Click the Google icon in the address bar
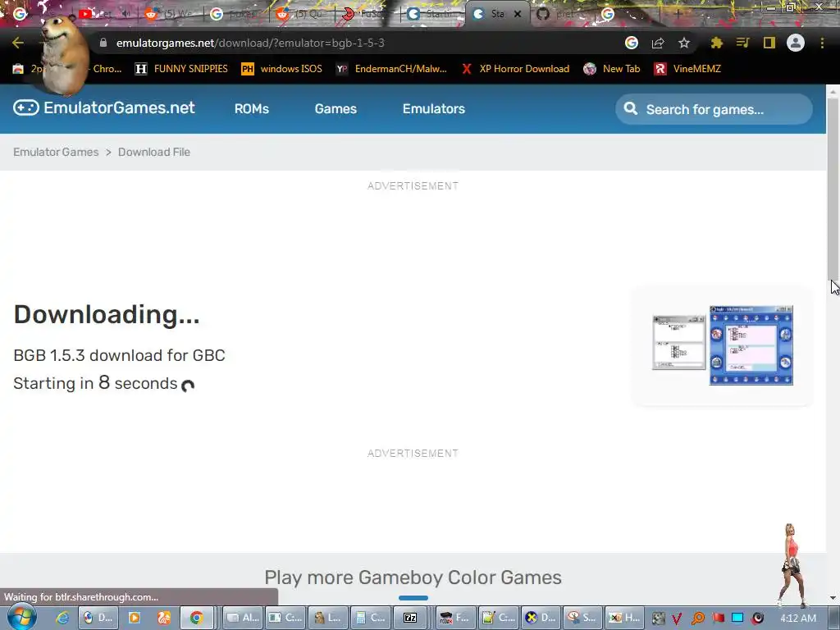This screenshot has width=840, height=630. coord(632,43)
